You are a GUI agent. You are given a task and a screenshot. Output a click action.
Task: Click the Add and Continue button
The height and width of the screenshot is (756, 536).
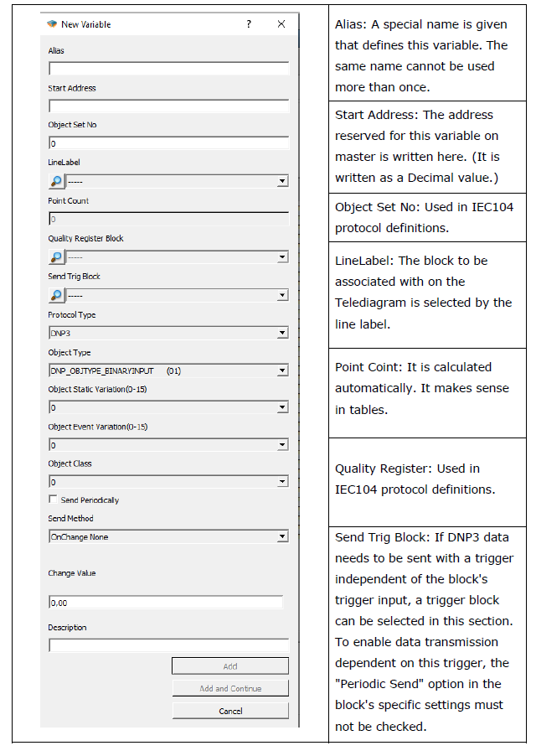click(x=230, y=688)
